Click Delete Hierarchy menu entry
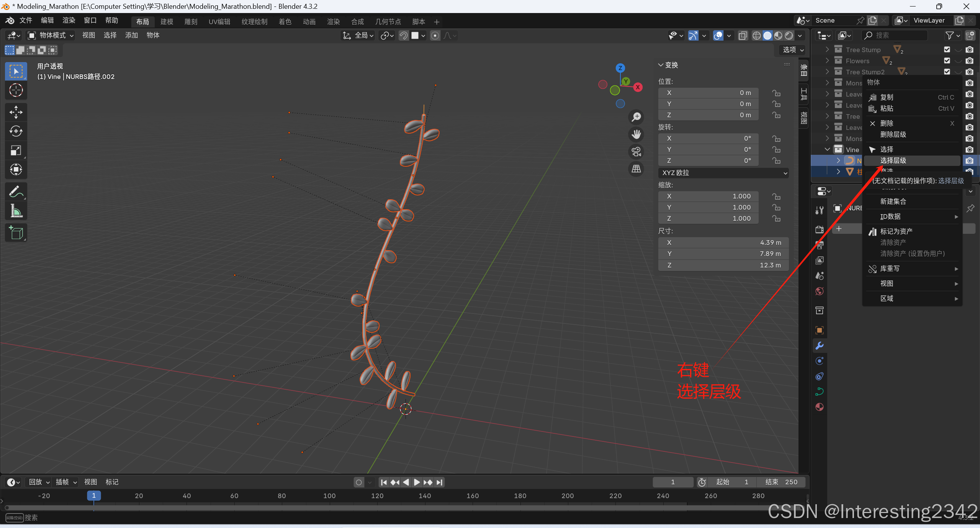The image size is (980, 528). point(893,134)
